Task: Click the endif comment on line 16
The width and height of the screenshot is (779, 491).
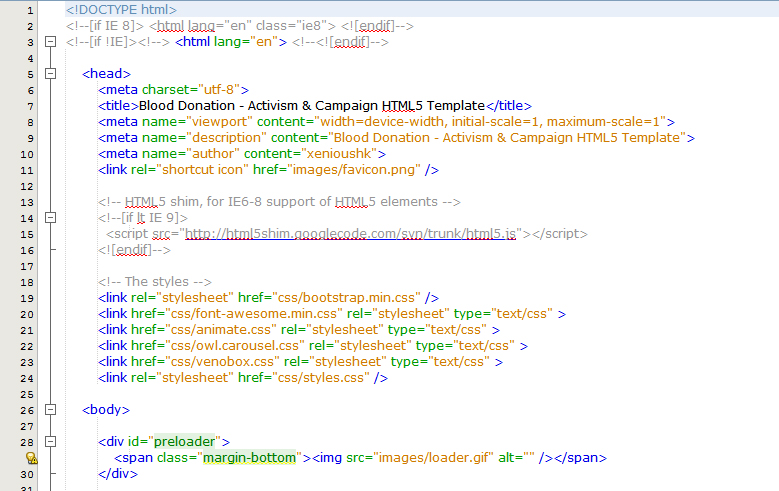Action: tap(134, 249)
